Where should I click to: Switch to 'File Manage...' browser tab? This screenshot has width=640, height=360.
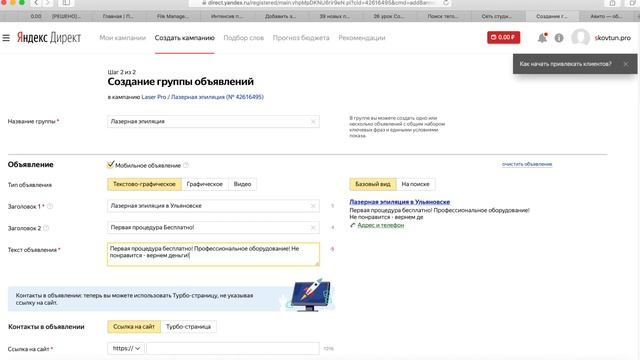tap(173, 16)
